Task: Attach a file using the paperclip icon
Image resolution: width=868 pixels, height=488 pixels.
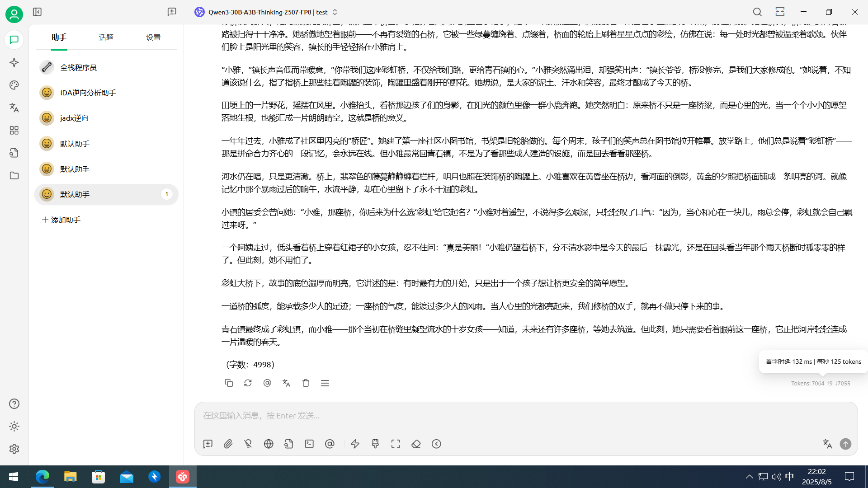Action: pyautogui.click(x=228, y=444)
